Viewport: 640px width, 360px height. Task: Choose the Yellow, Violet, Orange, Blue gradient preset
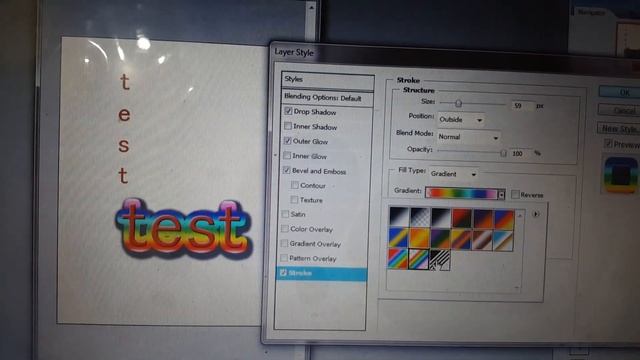click(x=461, y=240)
